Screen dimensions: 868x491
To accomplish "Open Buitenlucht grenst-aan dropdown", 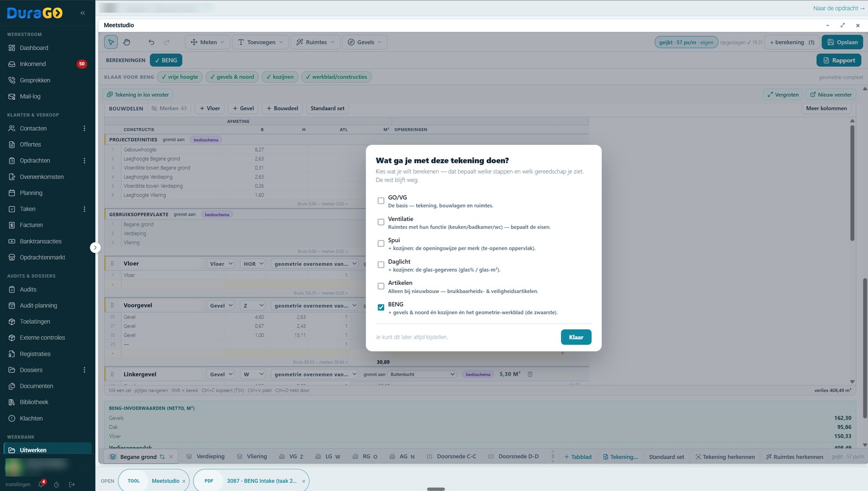I will coord(423,374).
